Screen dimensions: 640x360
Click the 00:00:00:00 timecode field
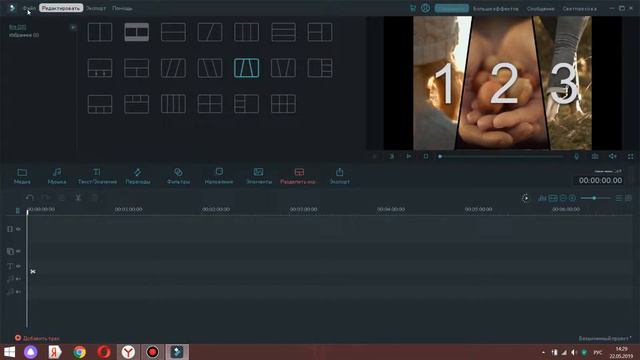click(600, 180)
